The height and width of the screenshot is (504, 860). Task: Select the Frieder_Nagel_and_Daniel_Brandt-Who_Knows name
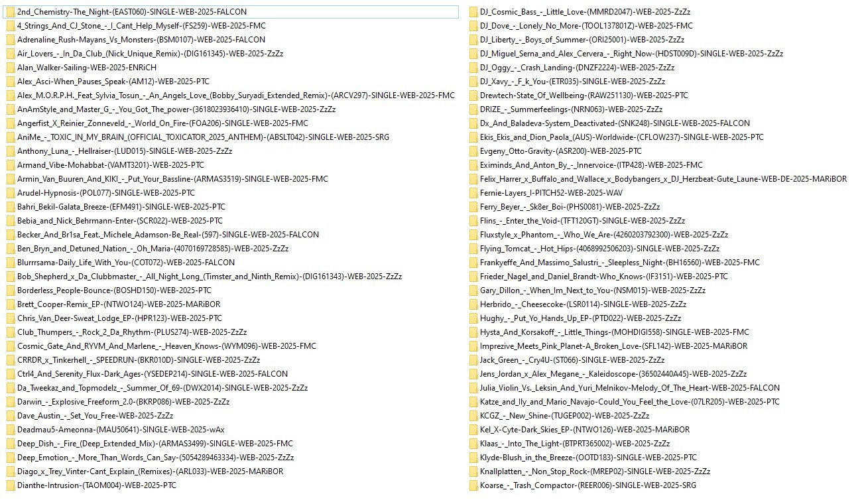coord(604,277)
